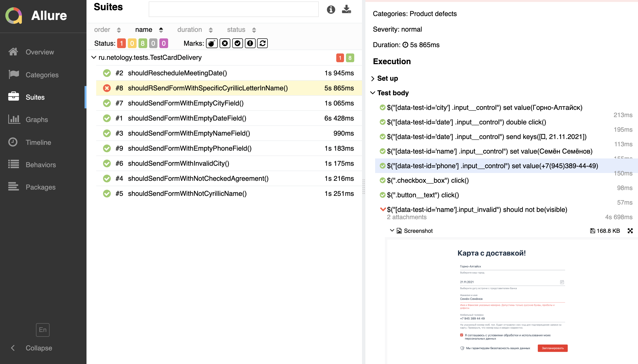Open the info tooltip icon next to search

click(331, 9)
